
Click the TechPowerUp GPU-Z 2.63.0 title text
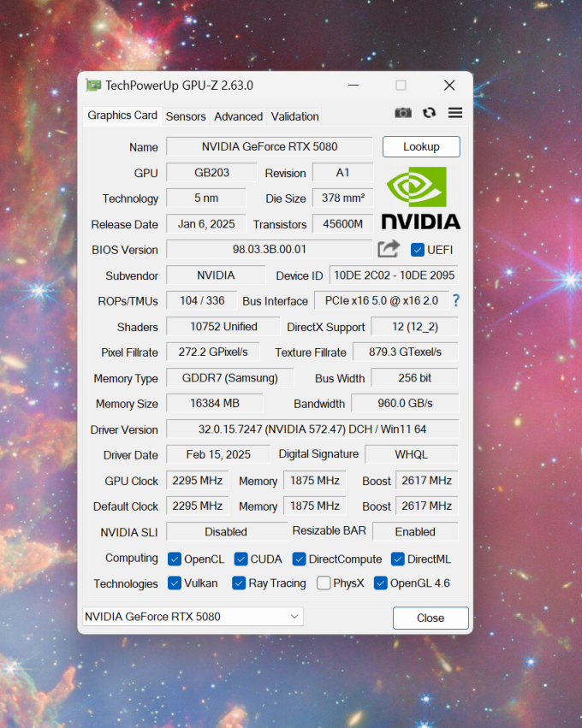(x=179, y=86)
